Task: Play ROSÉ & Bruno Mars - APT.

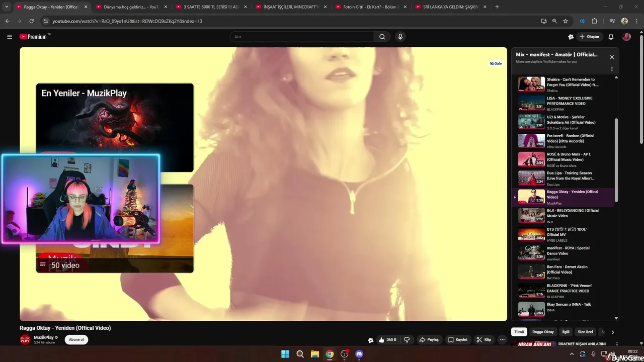Action: 563,159
